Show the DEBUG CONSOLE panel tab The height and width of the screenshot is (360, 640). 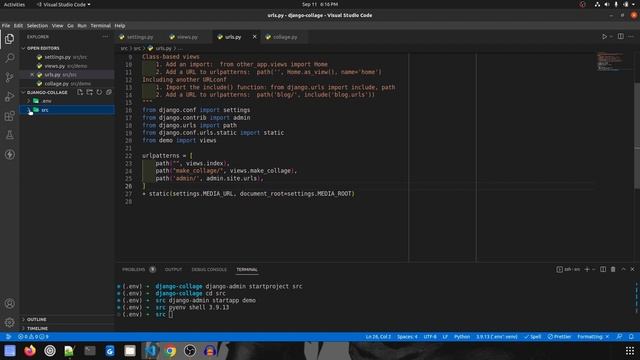point(209,269)
